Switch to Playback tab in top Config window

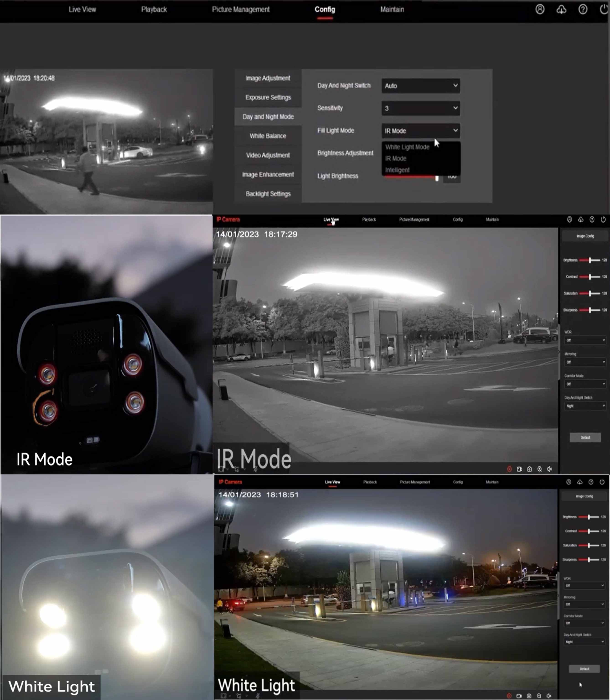[x=154, y=10]
